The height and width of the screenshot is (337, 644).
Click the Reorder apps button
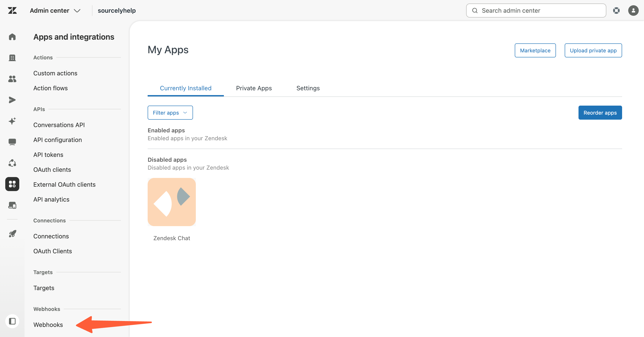pyautogui.click(x=600, y=113)
